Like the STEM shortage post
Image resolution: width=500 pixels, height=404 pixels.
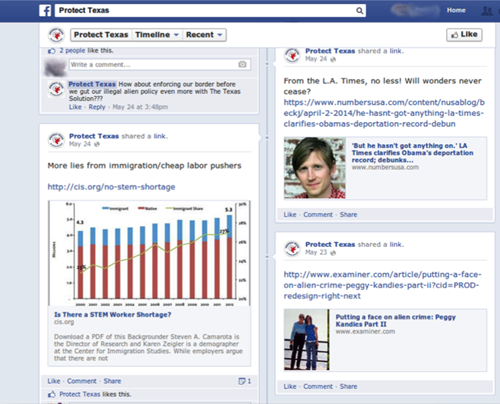click(x=54, y=381)
